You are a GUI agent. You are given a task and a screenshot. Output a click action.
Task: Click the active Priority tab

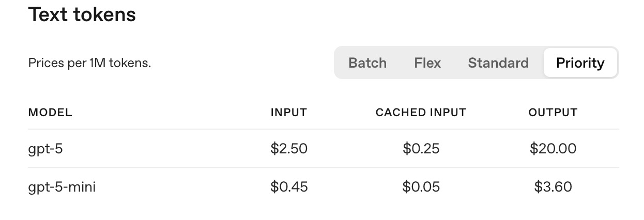(x=580, y=63)
